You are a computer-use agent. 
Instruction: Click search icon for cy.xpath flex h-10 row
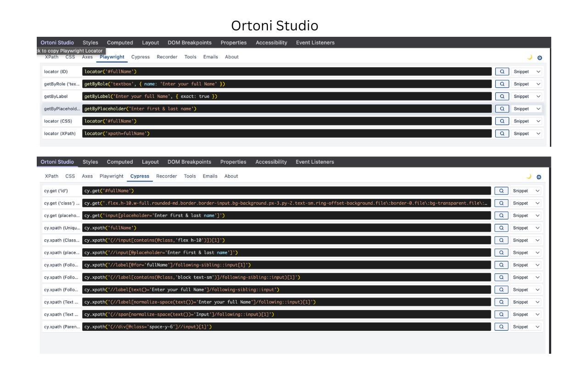[x=501, y=241]
